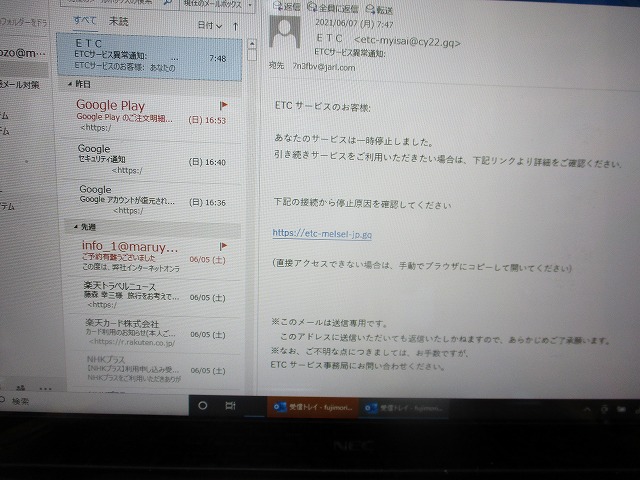This screenshot has width=640, height=480.
Task: Click the message list vertical scrollbar
Action: coord(250,200)
